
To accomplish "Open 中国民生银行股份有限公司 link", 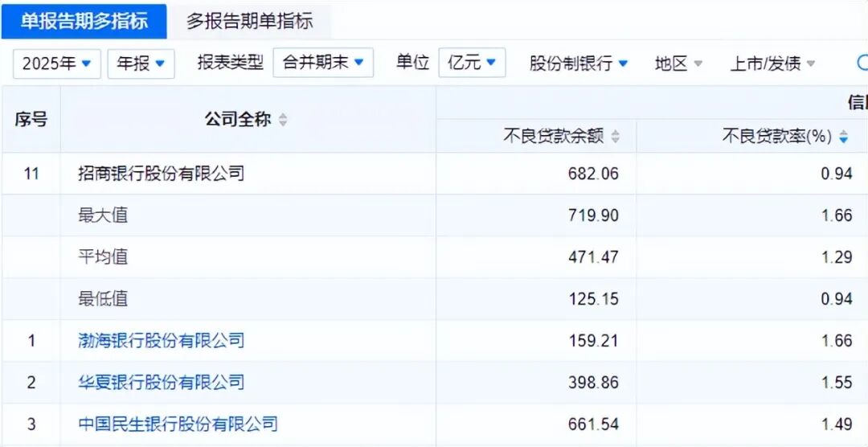I will point(178,424).
